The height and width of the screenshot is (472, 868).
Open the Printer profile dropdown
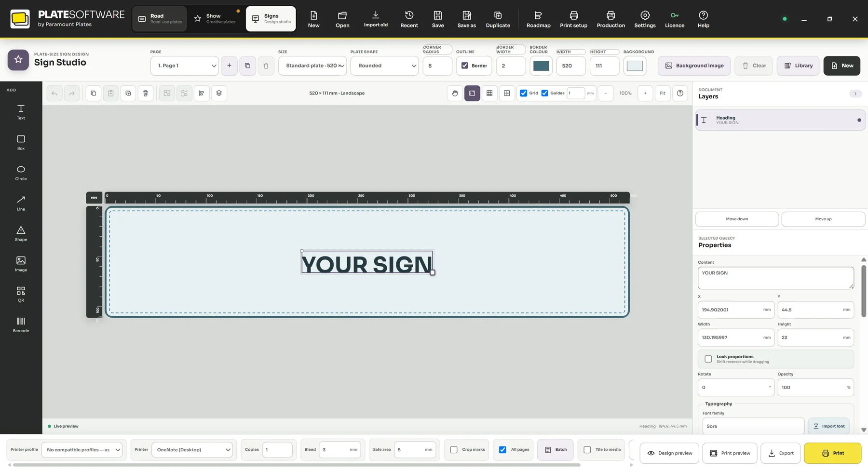coord(81,450)
